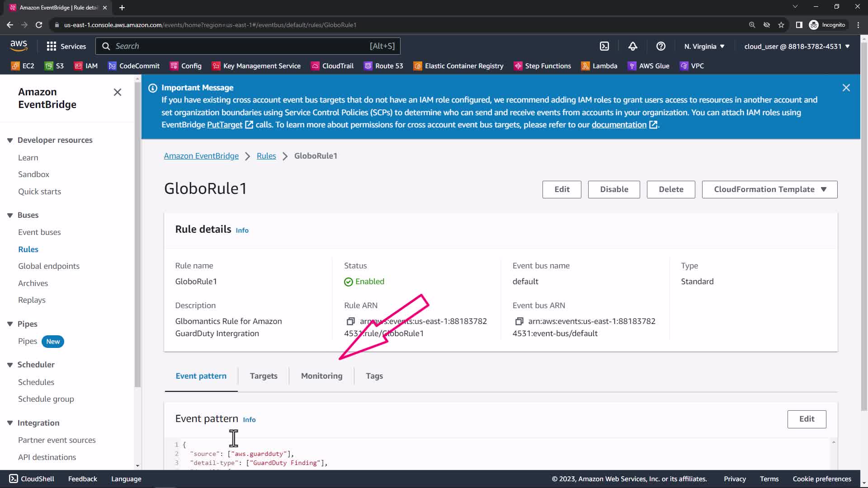Collapse the Developer resources section
This screenshot has height=488, width=868.
click(x=10, y=141)
